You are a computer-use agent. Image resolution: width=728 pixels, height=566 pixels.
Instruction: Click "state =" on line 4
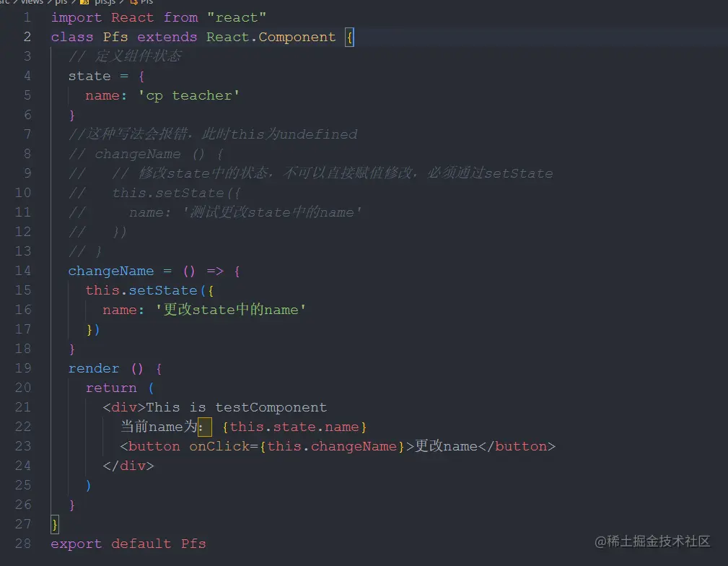[98, 77]
